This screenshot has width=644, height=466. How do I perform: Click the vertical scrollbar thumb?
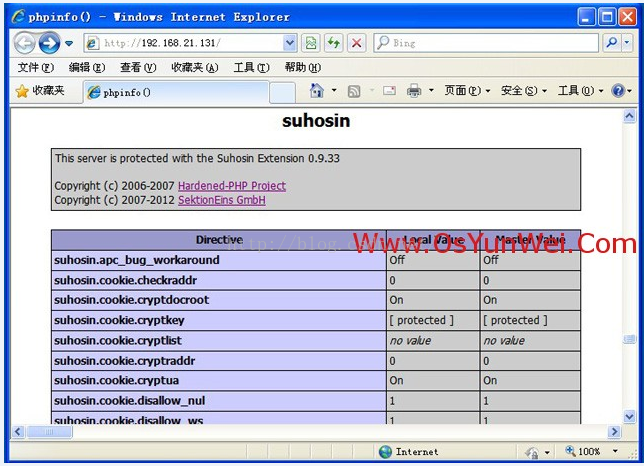629,339
